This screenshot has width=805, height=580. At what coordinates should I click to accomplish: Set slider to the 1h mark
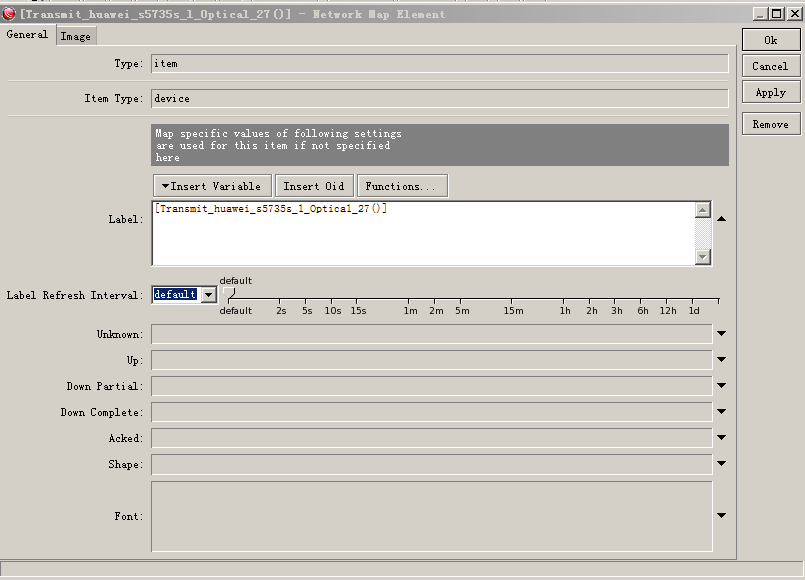564,301
